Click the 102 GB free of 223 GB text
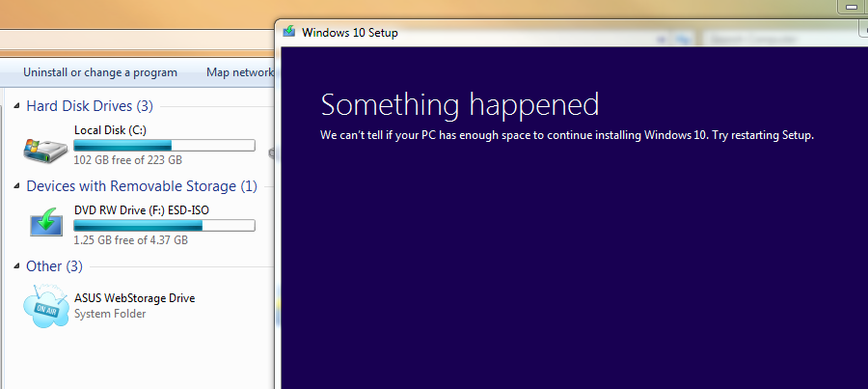Viewport: 868px width, 389px height. [x=128, y=160]
